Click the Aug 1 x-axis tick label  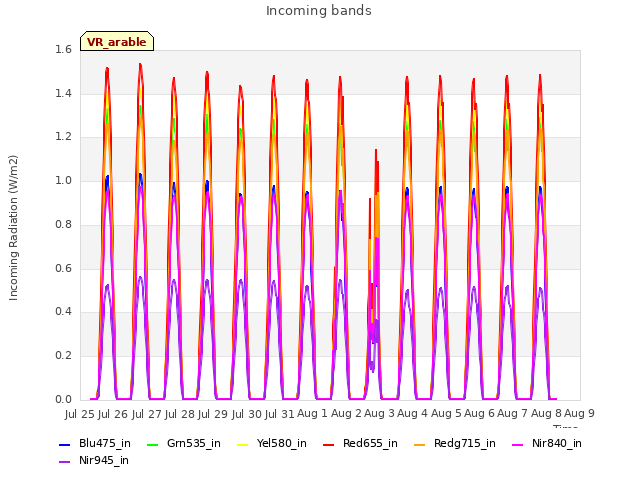pyautogui.click(x=313, y=413)
